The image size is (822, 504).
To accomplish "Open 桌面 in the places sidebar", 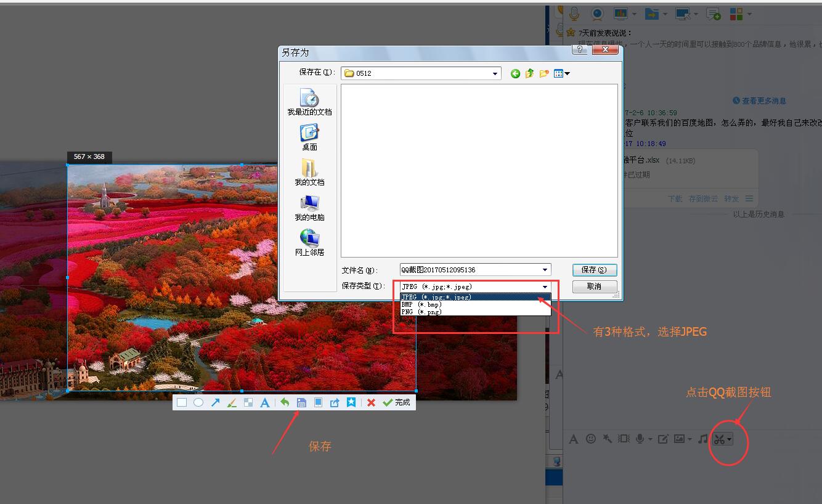I will (309, 137).
